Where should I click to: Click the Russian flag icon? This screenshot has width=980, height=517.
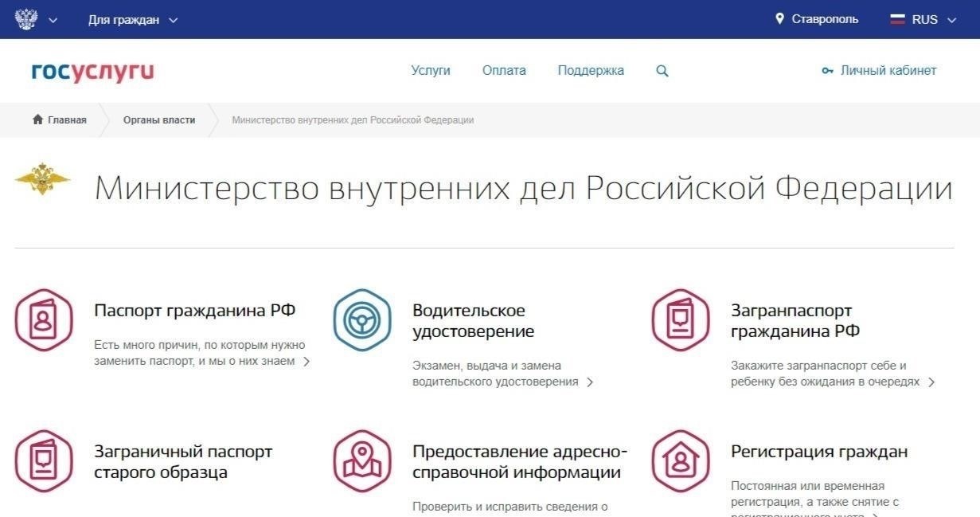click(x=898, y=20)
